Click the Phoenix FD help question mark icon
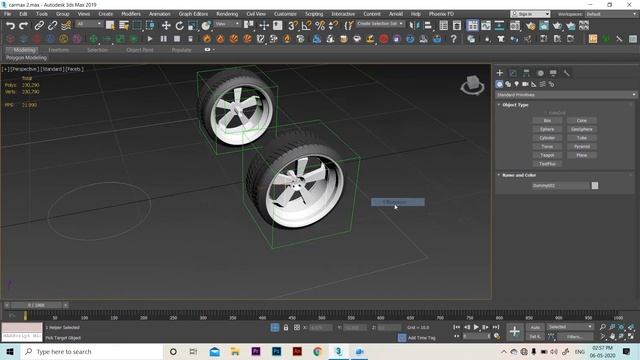This screenshot has height=360, width=640. (453, 39)
